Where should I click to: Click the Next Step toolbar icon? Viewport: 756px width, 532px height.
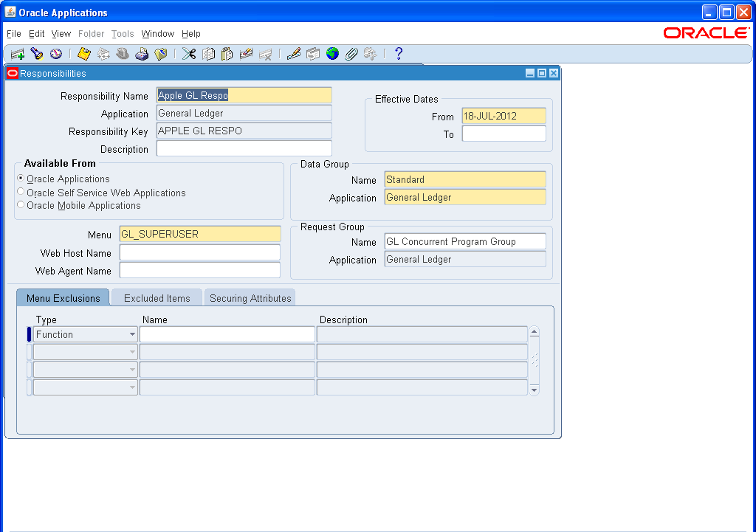103,53
